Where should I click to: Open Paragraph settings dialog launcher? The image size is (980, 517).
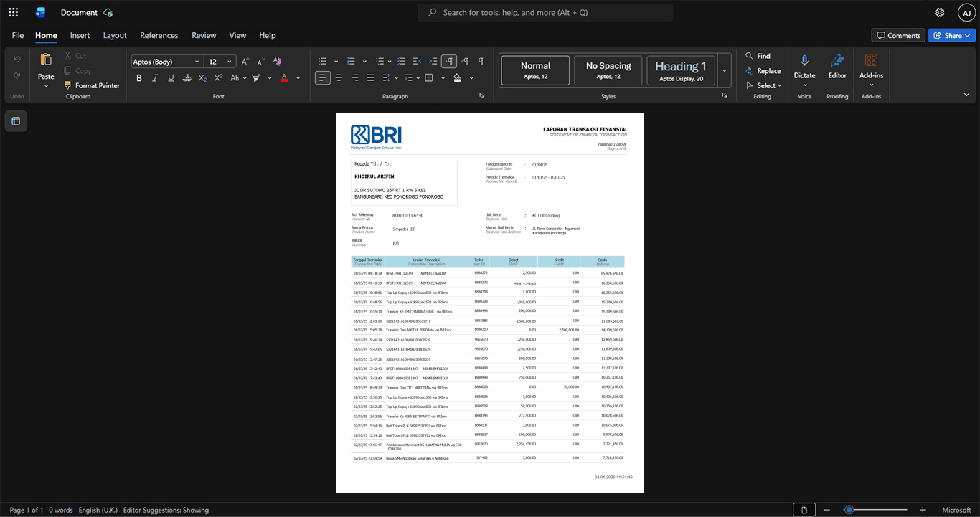[481, 95]
